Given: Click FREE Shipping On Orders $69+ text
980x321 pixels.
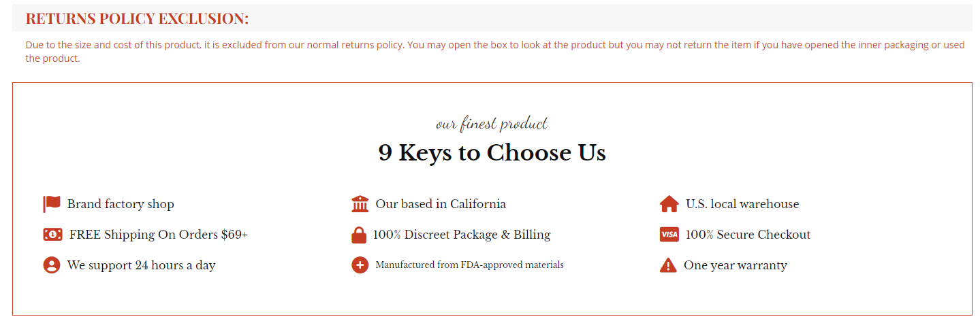Looking at the screenshot, I should (159, 235).
